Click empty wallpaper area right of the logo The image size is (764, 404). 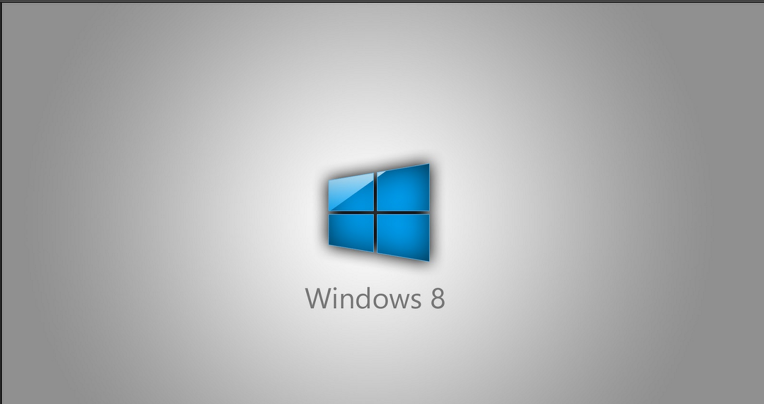(x=600, y=210)
